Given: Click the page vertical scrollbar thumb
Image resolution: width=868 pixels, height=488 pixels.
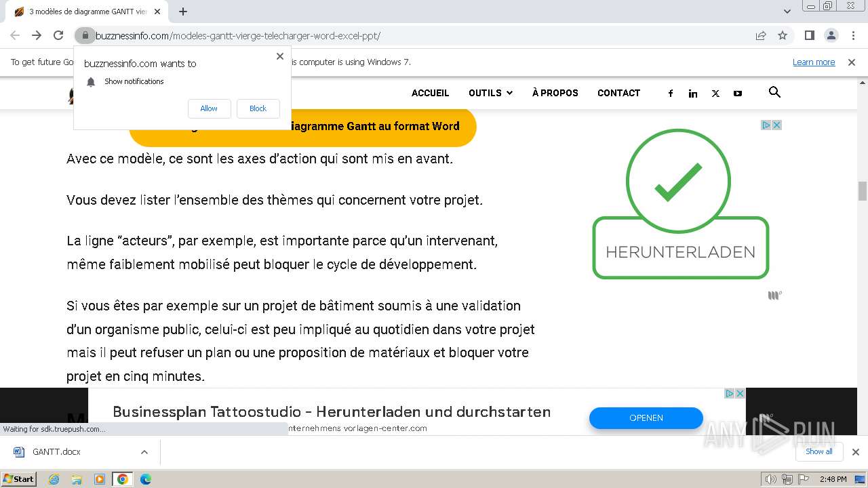Looking at the screenshot, I should click(863, 191).
